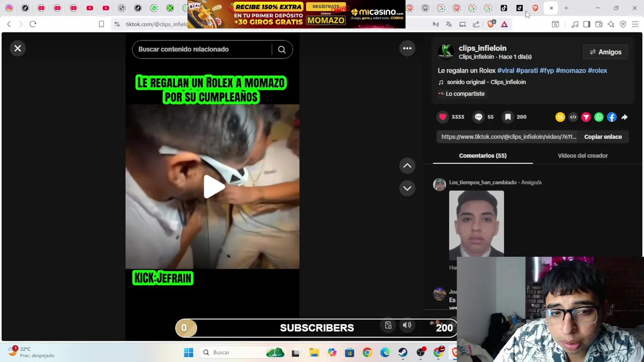Open the #momazo hashtag
This screenshot has height=362, width=644.
click(x=571, y=70)
